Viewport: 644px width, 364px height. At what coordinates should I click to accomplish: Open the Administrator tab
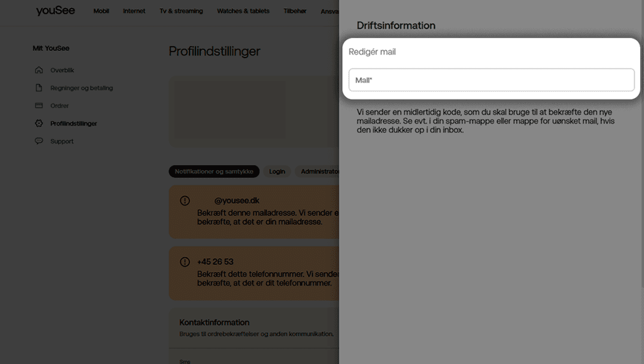coord(320,171)
